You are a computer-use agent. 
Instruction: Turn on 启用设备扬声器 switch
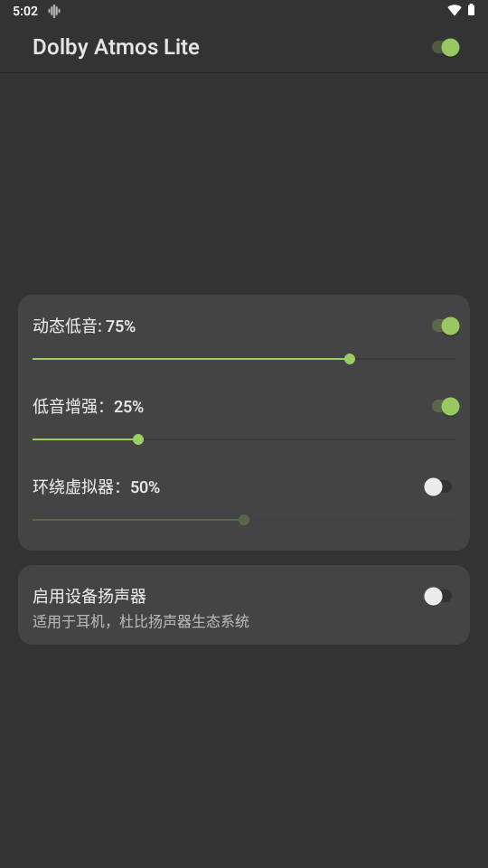pyautogui.click(x=438, y=596)
